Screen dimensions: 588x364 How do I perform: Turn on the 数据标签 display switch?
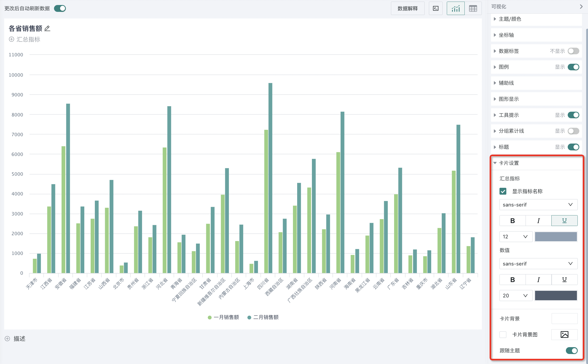[x=573, y=51]
